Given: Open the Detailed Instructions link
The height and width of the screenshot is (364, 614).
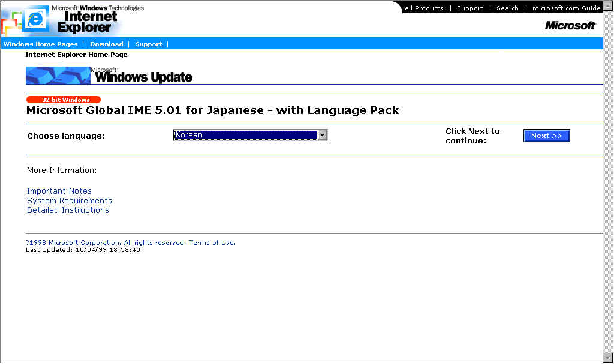Looking at the screenshot, I should pyautogui.click(x=68, y=210).
